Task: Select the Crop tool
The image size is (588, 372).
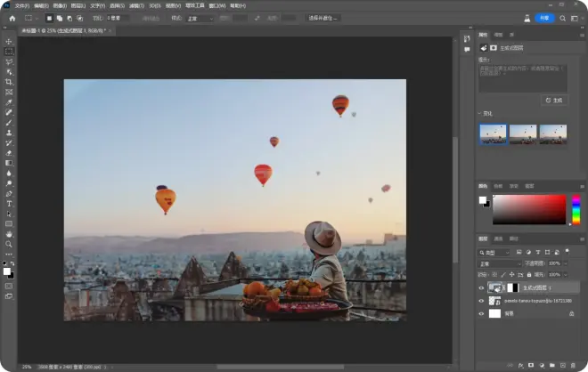Action: click(9, 82)
